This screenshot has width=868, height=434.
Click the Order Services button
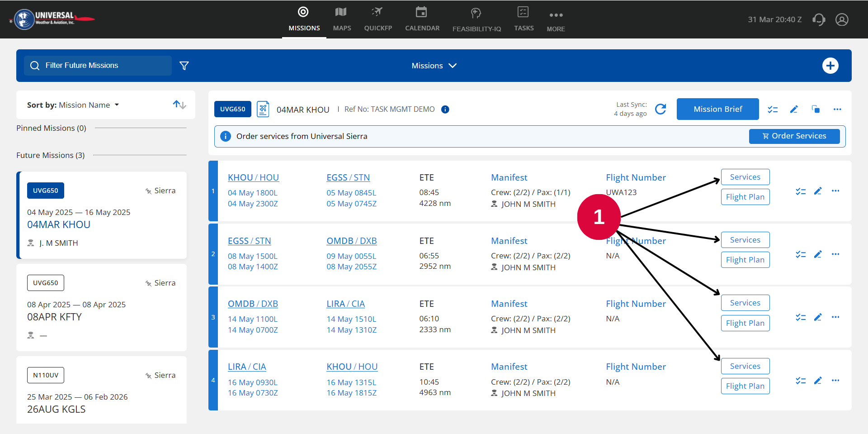[x=794, y=136]
